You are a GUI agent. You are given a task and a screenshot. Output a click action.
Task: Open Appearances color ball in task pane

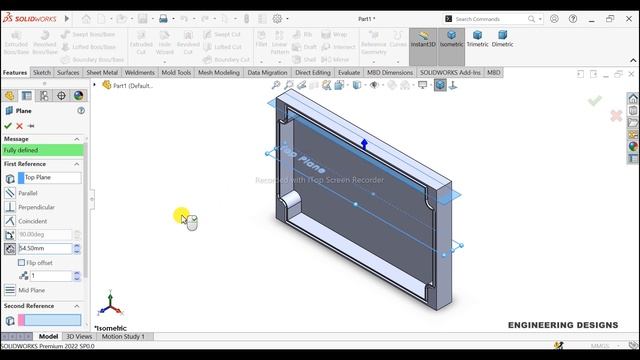(x=633, y=146)
